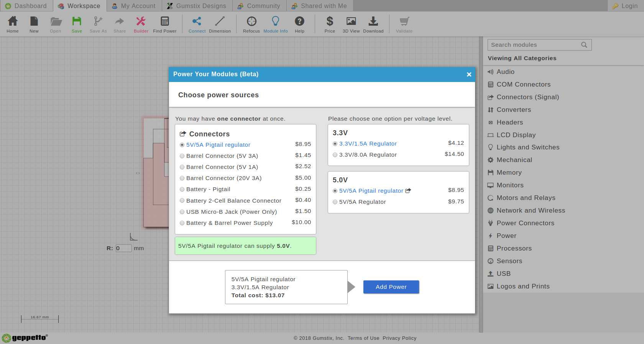Open Privacy Policy link
644x344 pixels.
(x=399, y=338)
